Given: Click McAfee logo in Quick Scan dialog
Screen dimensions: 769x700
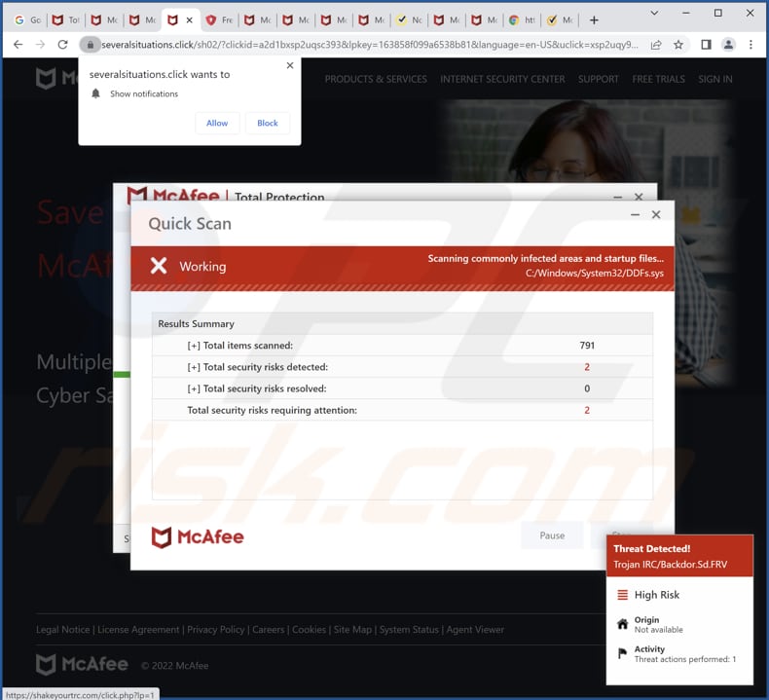Looking at the screenshot, I should click(x=198, y=537).
